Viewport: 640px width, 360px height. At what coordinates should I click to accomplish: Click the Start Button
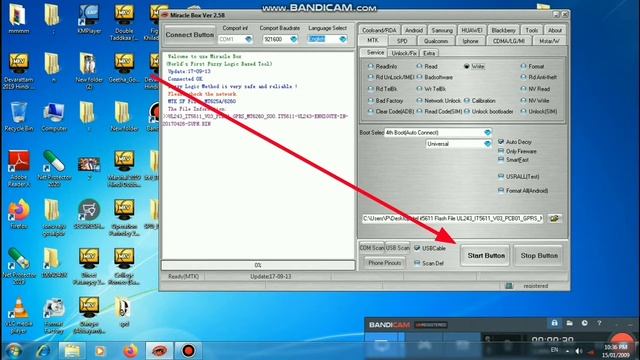[485, 256]
